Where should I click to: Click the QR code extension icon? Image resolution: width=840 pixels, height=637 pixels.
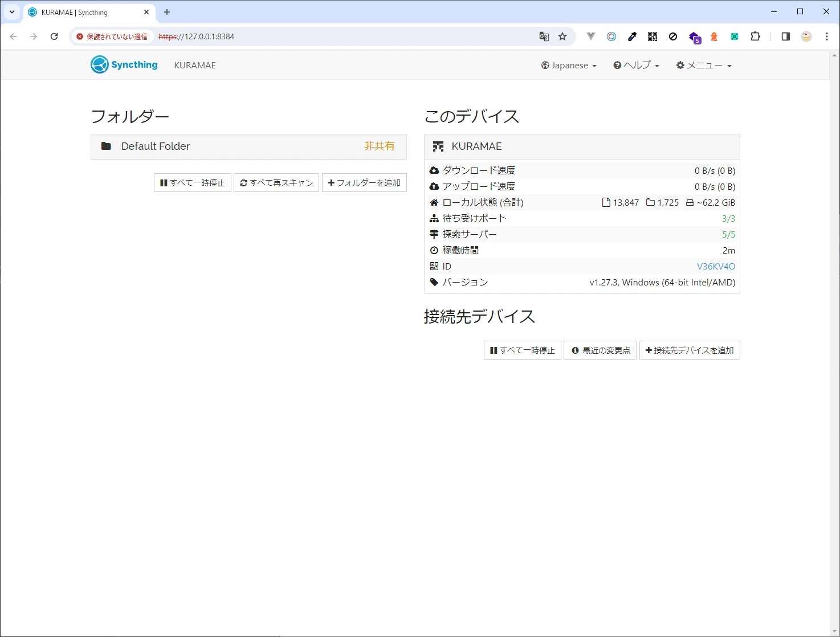(x=653, y=36)
